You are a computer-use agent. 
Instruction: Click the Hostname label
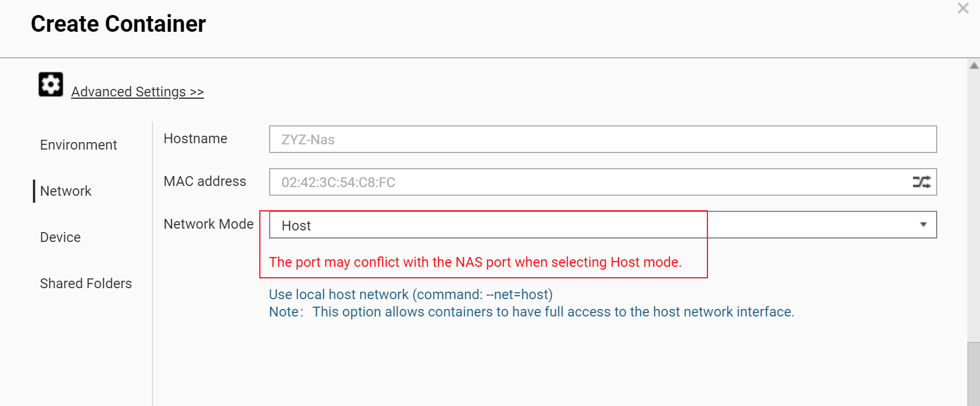pyautogui.click(x=195, y=139)
